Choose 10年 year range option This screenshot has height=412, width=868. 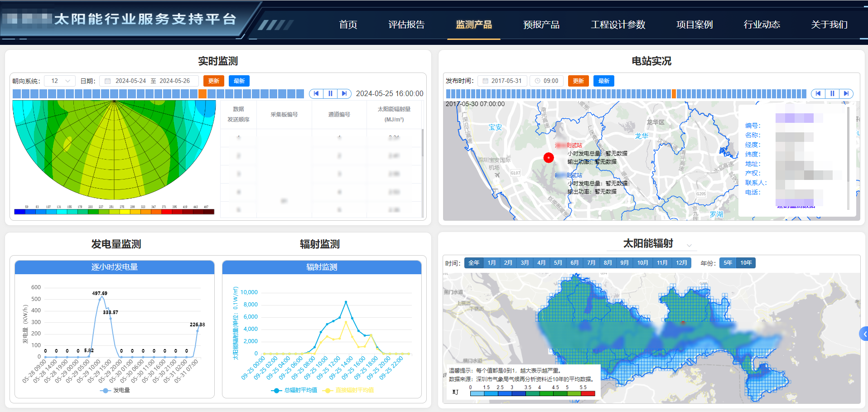tap(746, 263)
